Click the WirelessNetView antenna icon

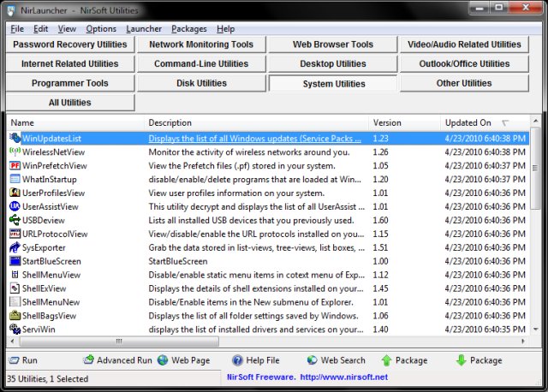point(15,151)
